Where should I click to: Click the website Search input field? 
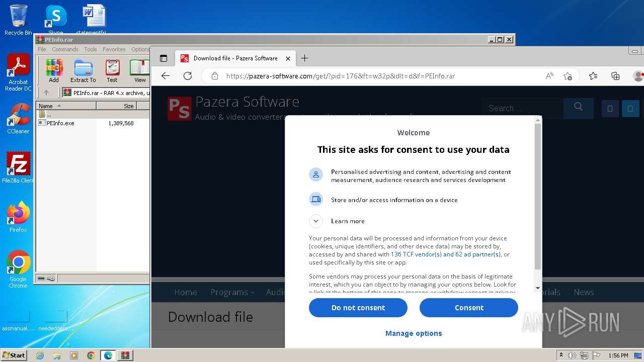coord(523,108)
